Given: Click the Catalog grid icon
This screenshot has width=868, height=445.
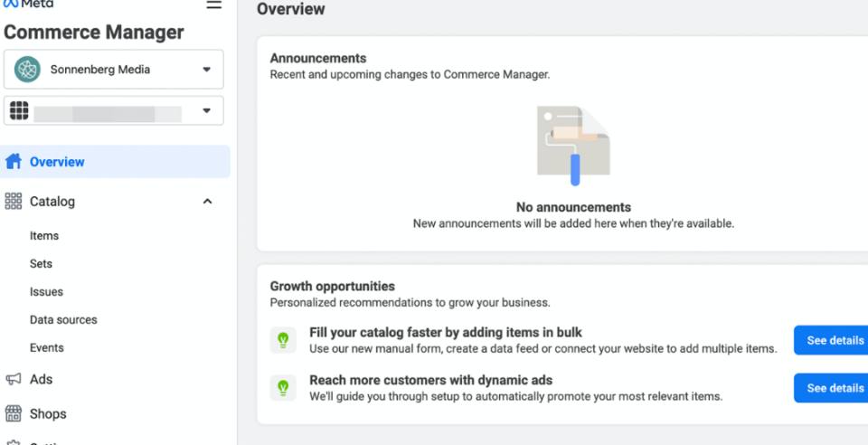Looking at the screenshot, I should [x=14, y=201].
